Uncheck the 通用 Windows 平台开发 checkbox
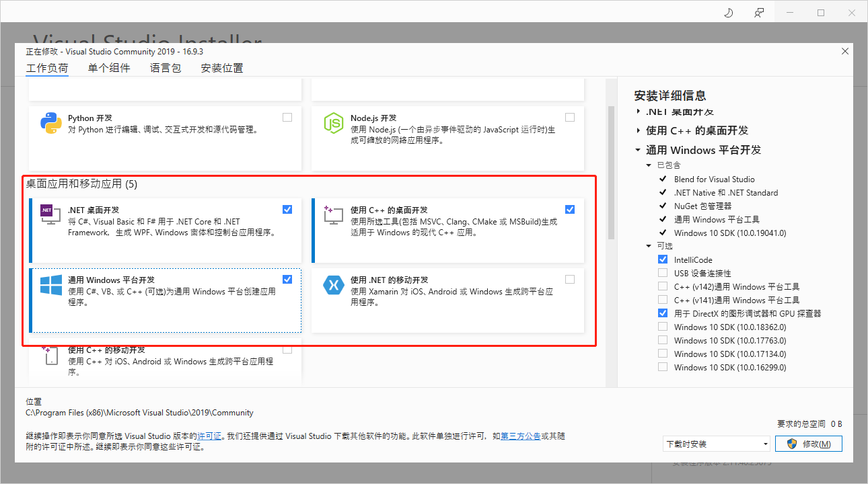The width and height of the screenshot is (868, 484). (x=287, y=279)
